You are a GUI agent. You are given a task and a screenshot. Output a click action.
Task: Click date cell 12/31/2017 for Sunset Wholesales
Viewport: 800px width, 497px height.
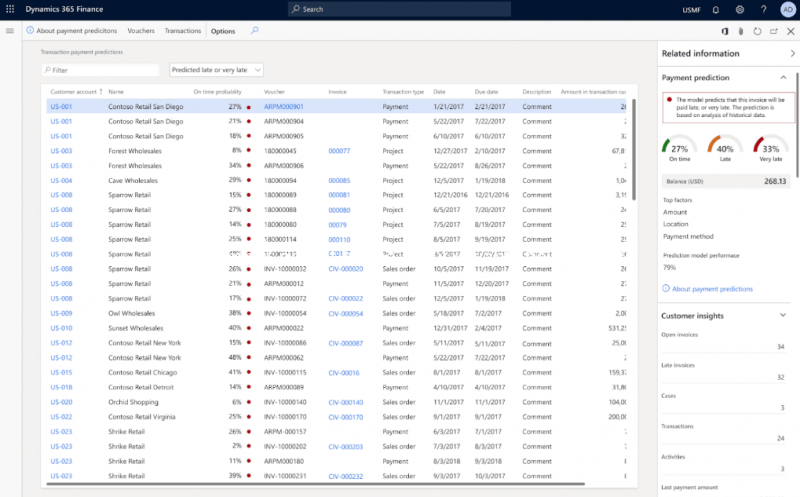(450, 328)
